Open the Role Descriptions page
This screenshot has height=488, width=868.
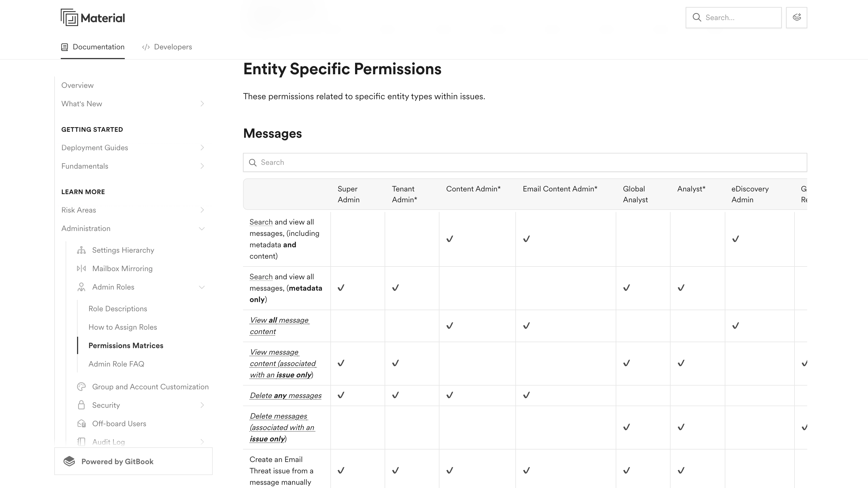point(118,309)
